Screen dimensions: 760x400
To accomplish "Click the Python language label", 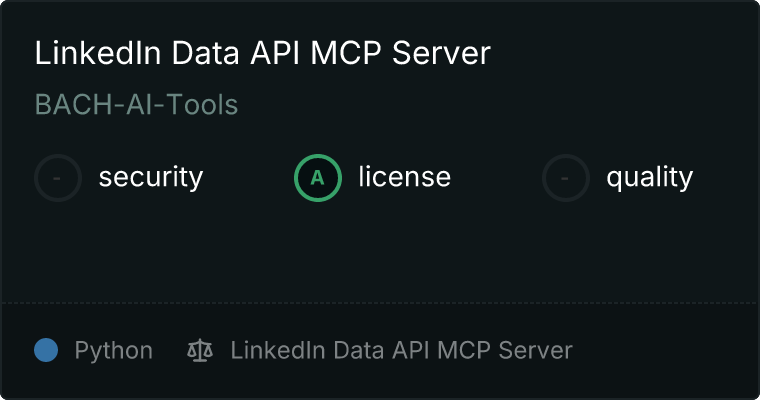I will tap(113, 351).
